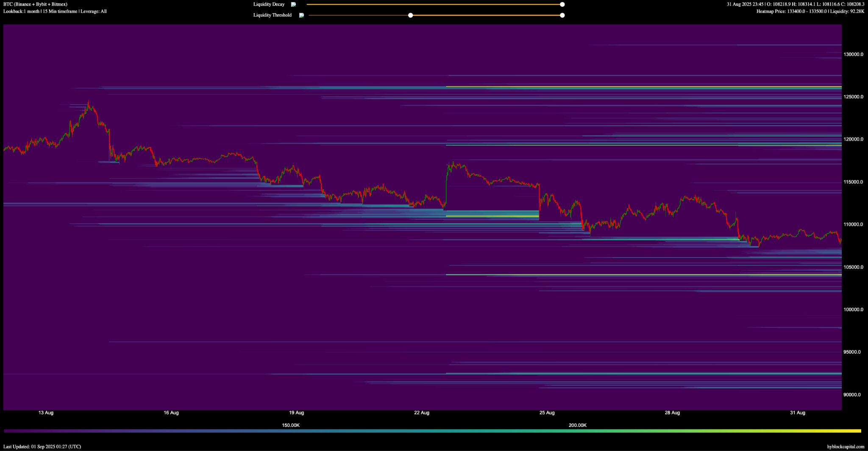This screenshot has width=868, height=451.
Task: Click the Liquidity: 92.28K value
Action: pos(847,11)
